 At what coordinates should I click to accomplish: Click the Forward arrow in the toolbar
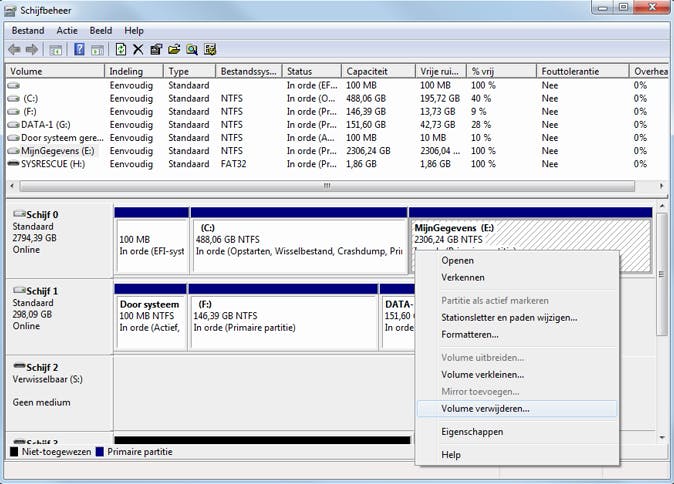point(31,49)
